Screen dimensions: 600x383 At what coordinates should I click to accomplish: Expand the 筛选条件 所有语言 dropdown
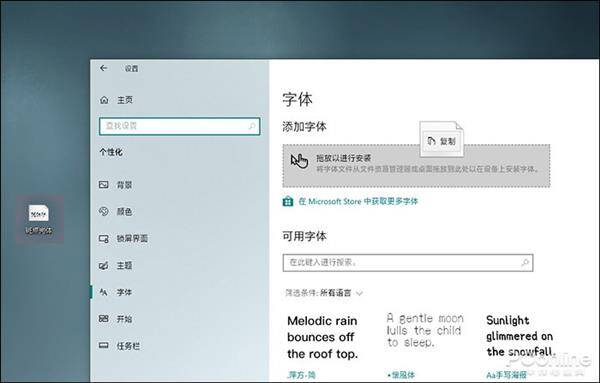pos(324,293)
